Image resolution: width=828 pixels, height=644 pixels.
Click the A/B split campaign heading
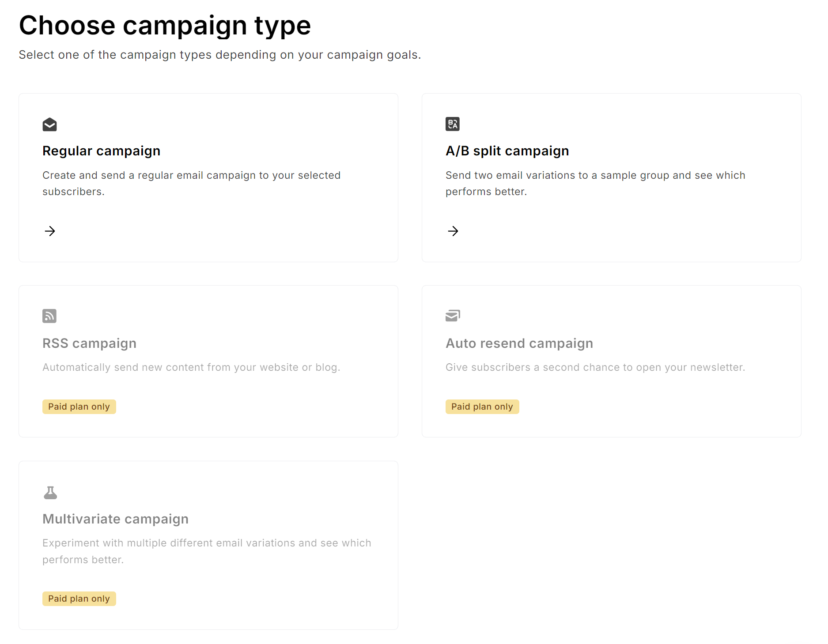(507, 151)
